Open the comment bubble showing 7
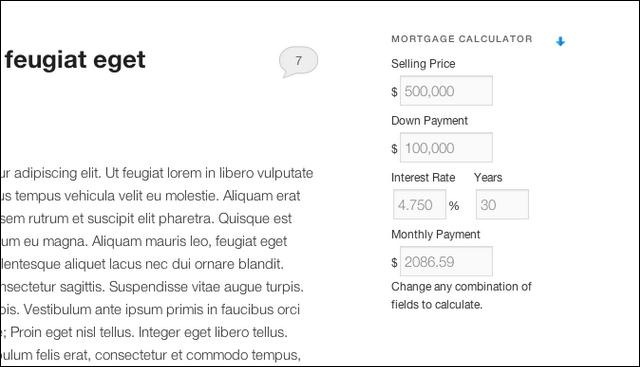The image size is (640, 367). tap(298, 61)
